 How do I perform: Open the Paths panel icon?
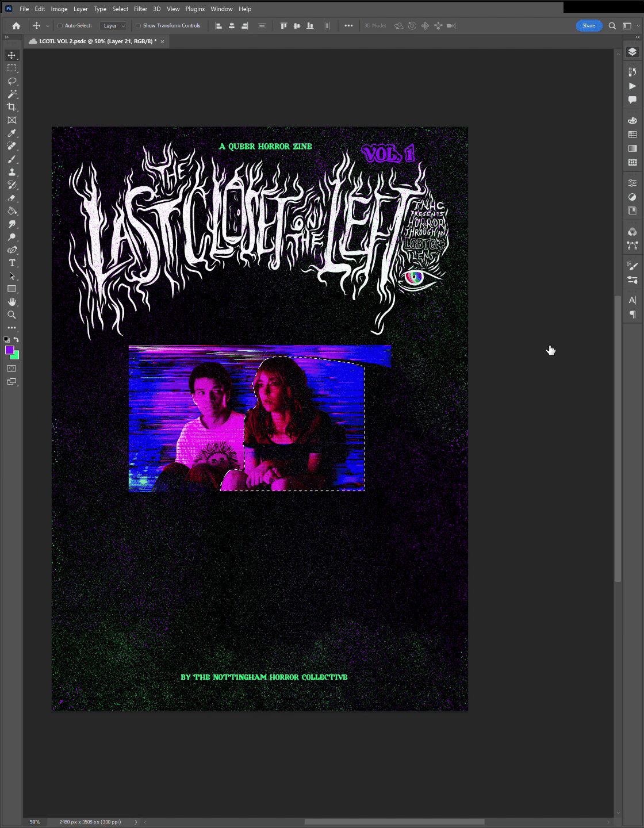(632, 246)
